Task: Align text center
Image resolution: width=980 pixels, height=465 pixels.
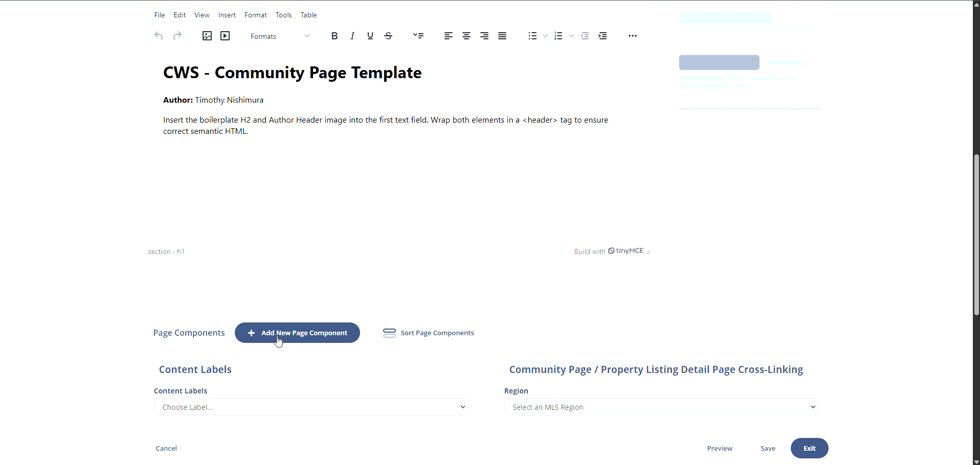Action: point(466,36)
